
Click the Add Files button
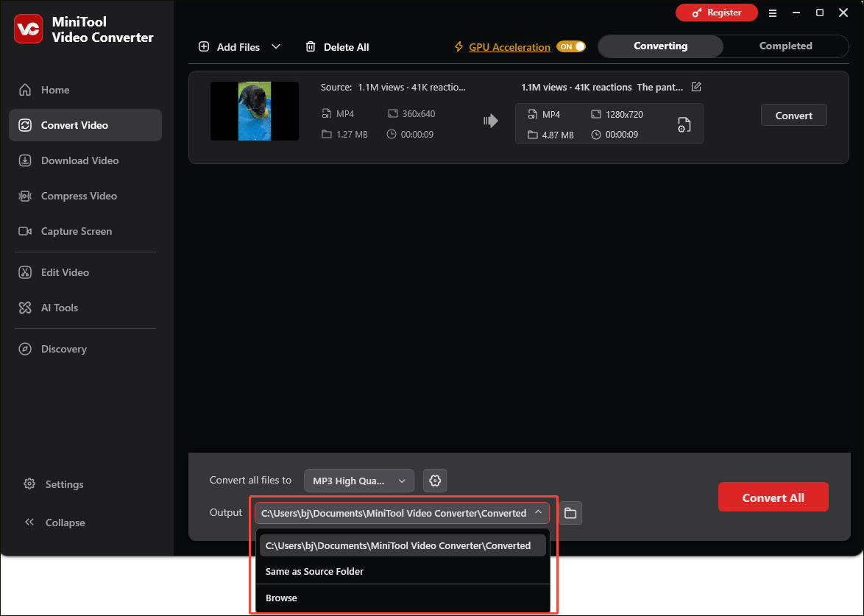point(229,47)
